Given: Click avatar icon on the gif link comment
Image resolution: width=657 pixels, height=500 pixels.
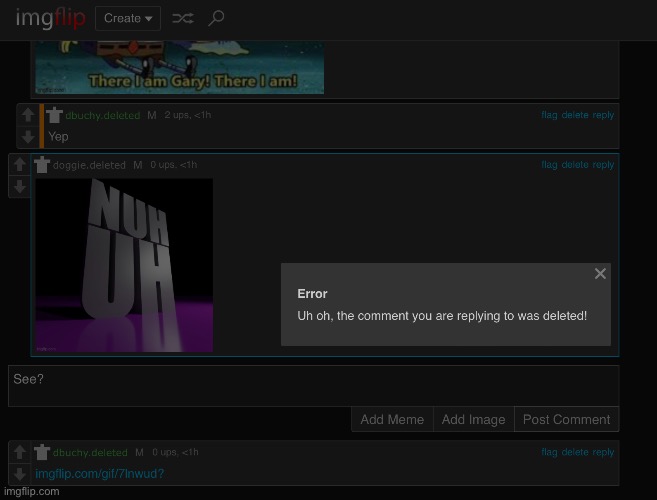Looking at the screenshot, I should [42, 452].
